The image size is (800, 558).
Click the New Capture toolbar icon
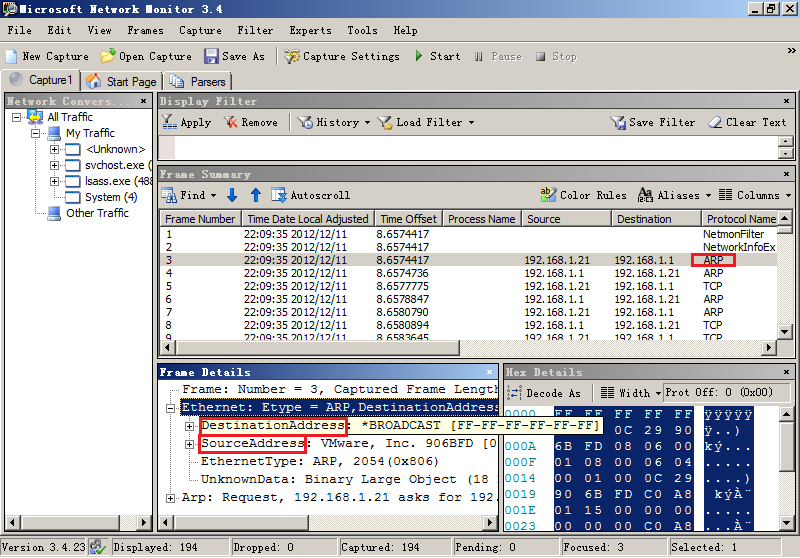click(x=11, y=56)
